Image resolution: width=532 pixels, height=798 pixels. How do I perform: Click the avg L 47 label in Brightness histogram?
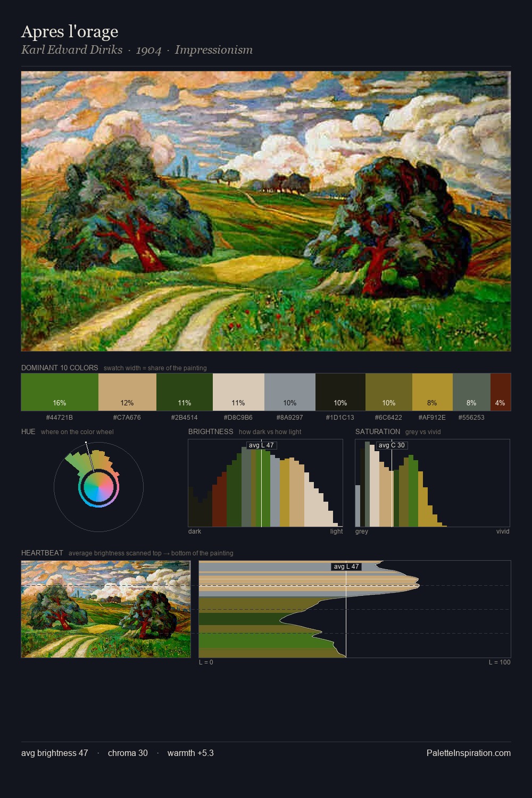[261, 445]
